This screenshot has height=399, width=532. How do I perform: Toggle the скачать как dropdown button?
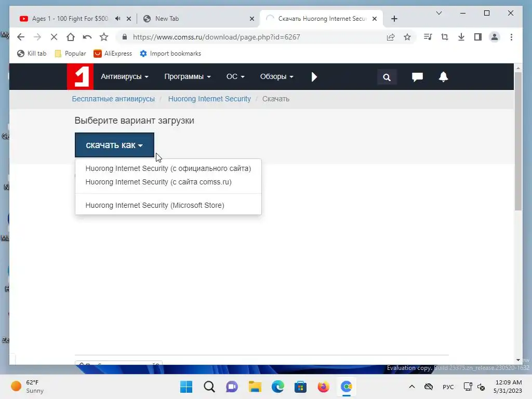point(114,145)
